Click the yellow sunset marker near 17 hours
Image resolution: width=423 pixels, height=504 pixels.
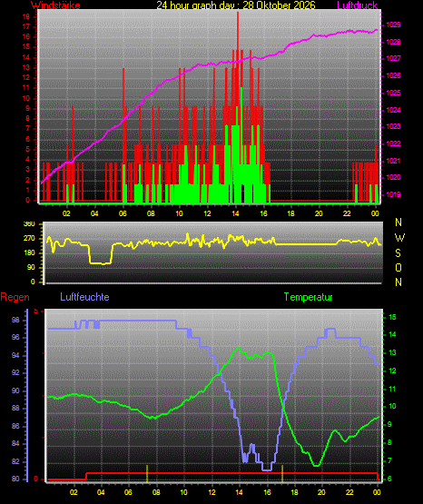282,474
